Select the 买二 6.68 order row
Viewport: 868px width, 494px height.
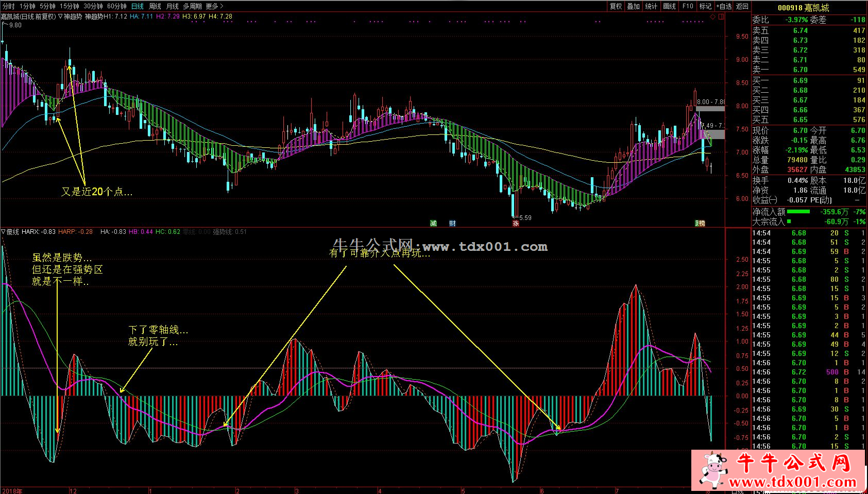(x=809, y=90)
